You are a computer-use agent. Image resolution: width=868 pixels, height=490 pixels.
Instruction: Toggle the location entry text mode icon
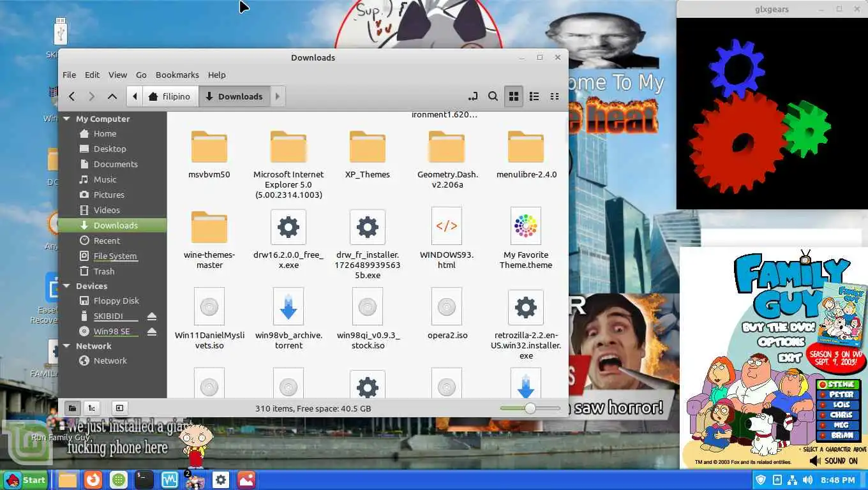click(x=473, y=96)
